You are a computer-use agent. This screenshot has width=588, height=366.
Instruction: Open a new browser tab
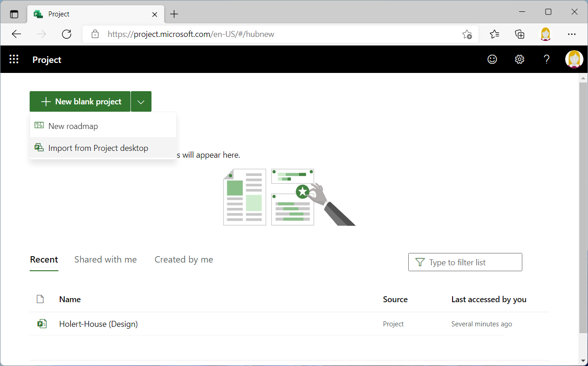pyautogui.click(x=174, y=14)
